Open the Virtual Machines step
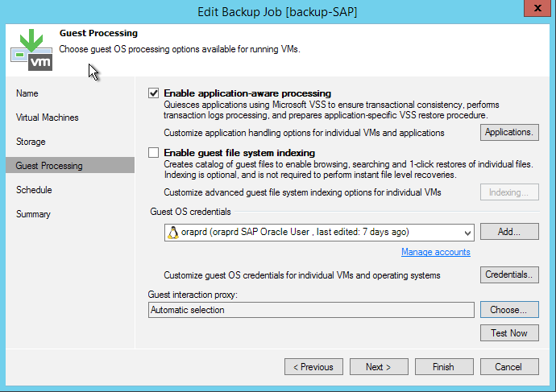 point(48,118)
